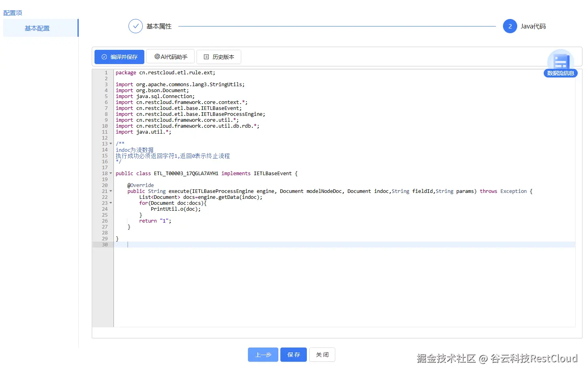588x374 pixels.
Task: Click the list icon in 历史版本
Action: click(x=206, y=57)
